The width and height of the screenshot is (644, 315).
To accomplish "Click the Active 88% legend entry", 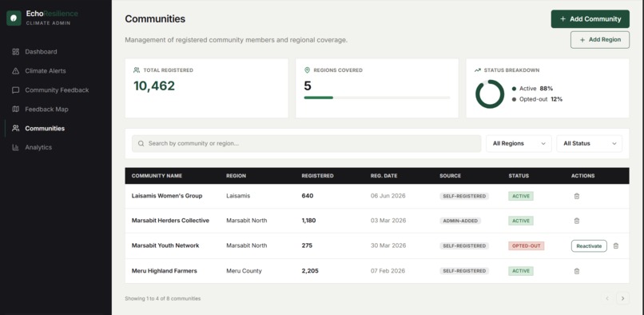I will pos(532,89).
